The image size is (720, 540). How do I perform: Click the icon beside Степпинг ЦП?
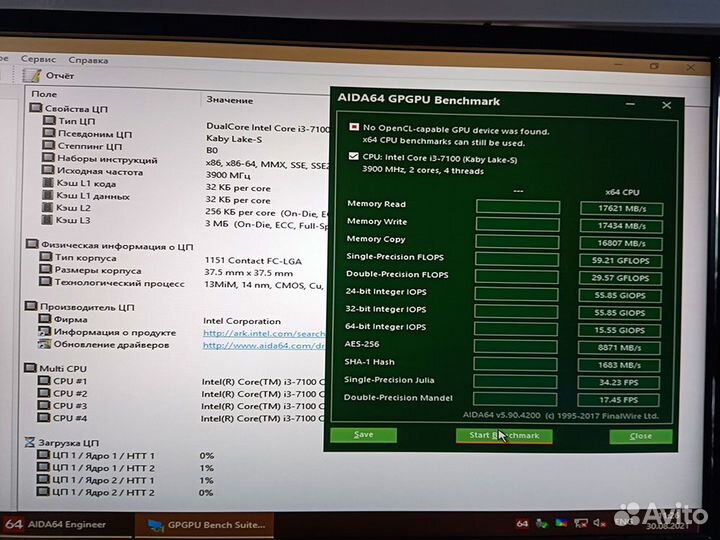click(48, 145)
